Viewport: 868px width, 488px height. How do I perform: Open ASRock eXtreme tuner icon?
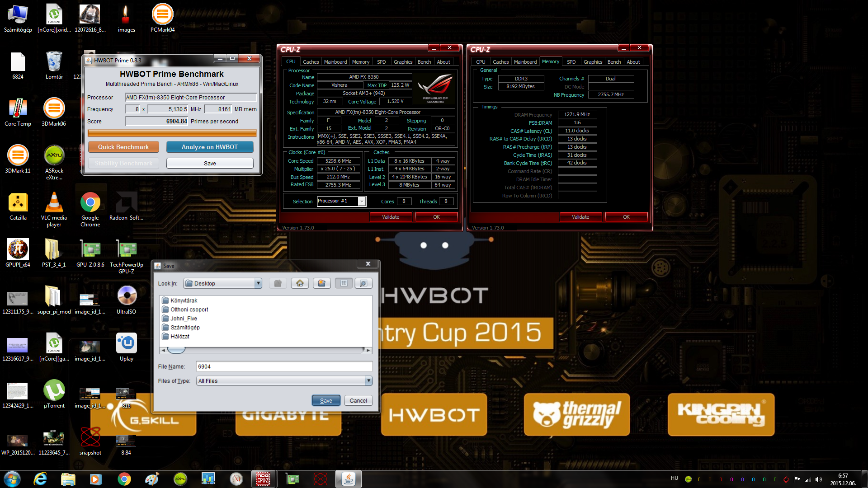coord(54,162)
